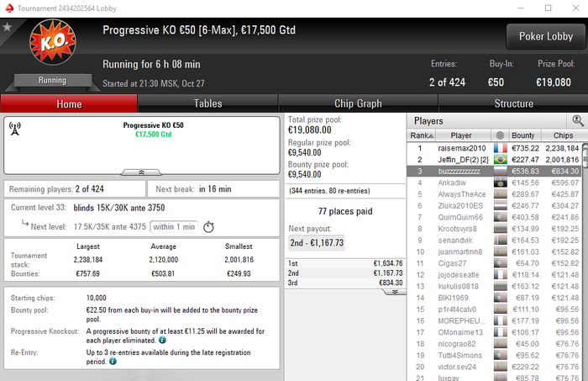Click the Brazilian flag next to Jeffin_DF
The width and height of the screenshot is (588, 381).
(501, 160)
